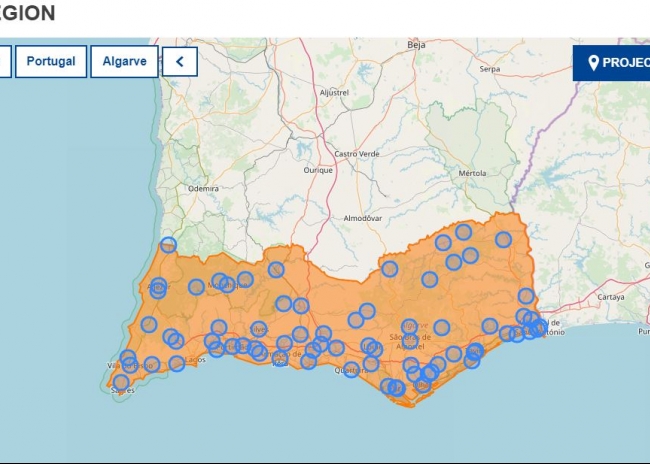Click the Cartaya label on the map
The height and width of the screenshot is (464, 650).
[x=609, y=297]
